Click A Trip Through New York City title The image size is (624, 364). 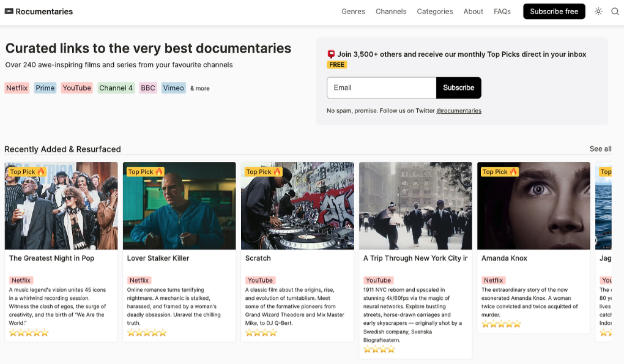(x=415, y=258)
